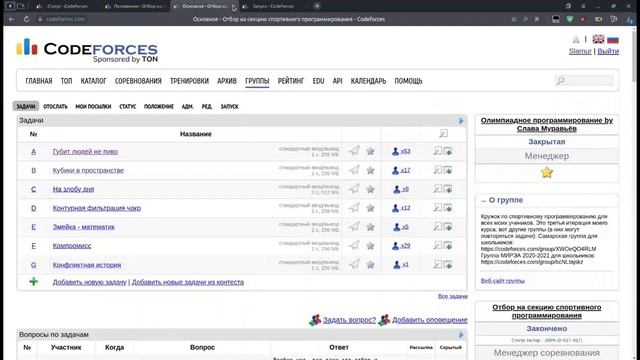Viewport: 640px width, 360px height.
Task: Star problem A as favourite
Action: (370, 151)
